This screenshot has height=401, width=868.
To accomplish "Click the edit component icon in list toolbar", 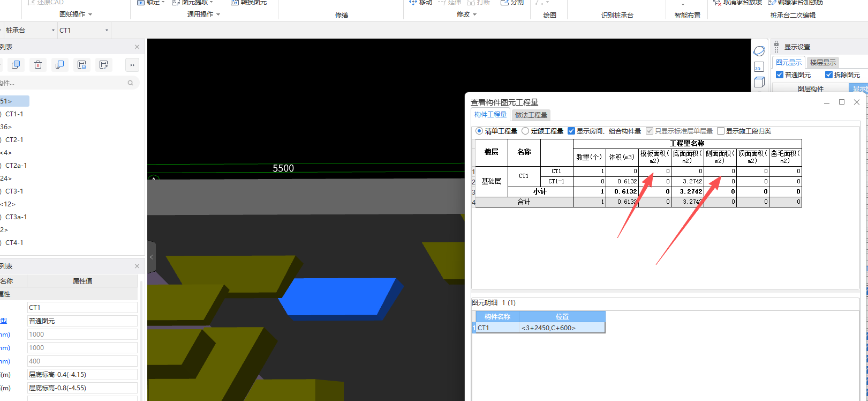I will tap(103, 65).
